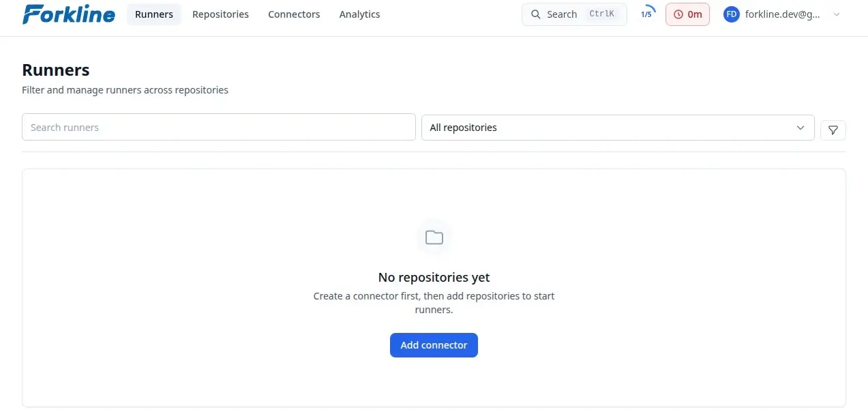Open the 1/5 progress ring indicator
This screenshot has height=410, width=868.
point(646,14)
